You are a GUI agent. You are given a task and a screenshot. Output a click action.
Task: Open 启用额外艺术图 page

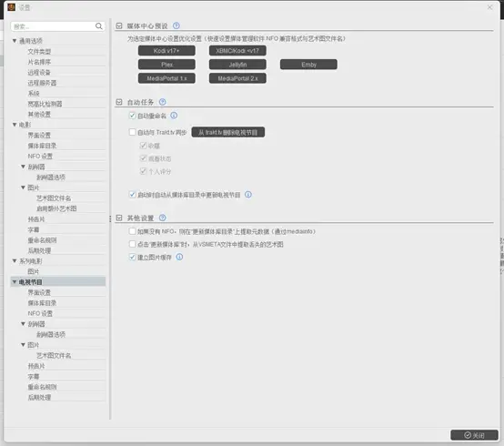click(x=56, y=208)
